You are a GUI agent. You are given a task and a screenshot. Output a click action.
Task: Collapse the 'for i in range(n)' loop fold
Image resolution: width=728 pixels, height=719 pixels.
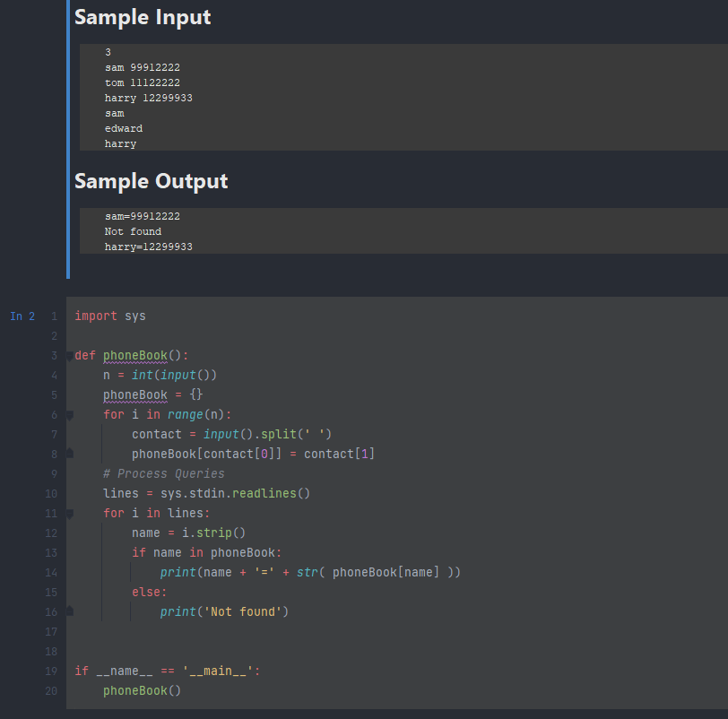pyautogui.click(x=70, y=415)
